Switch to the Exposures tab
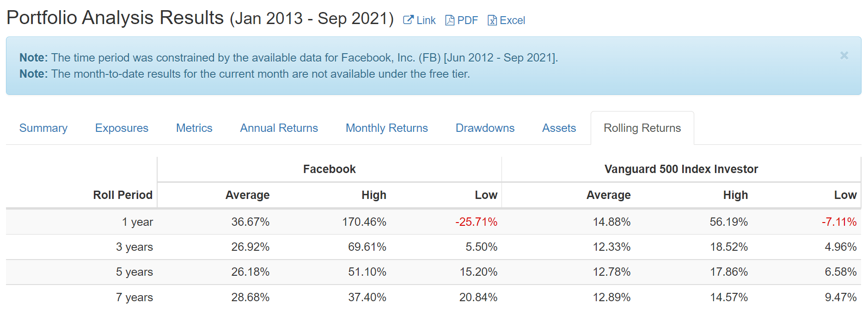 122,128
